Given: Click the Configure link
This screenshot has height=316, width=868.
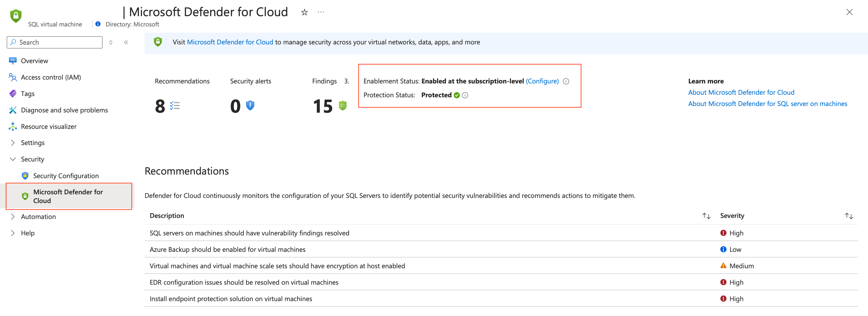Looking at the screenshot, I should (542, 81).
